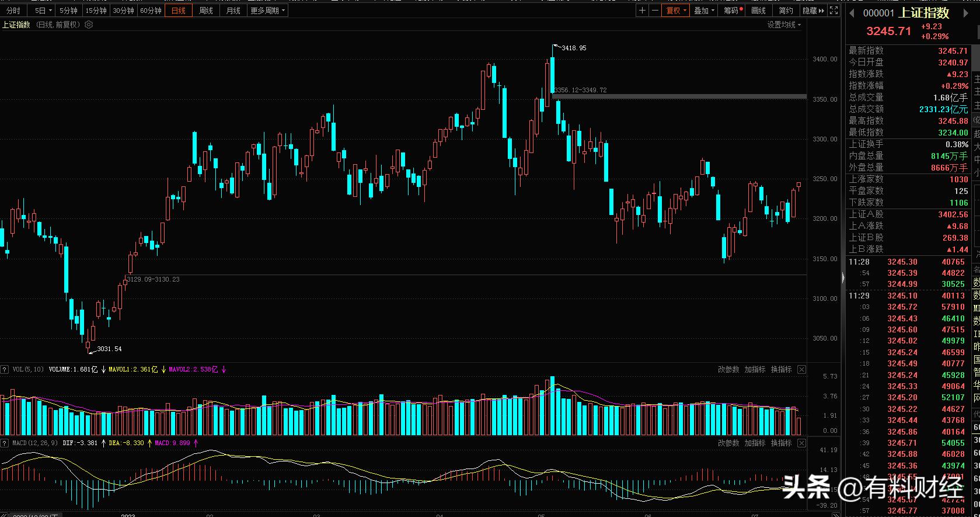Click 总成交额 value 2331.23亿元
This screenshot has width=980, height=517.
[944, 109]
